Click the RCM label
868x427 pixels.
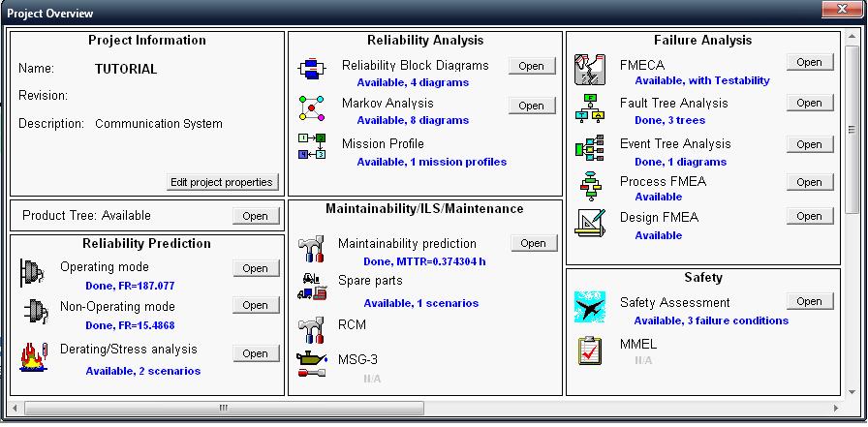[x=352, y=324]
